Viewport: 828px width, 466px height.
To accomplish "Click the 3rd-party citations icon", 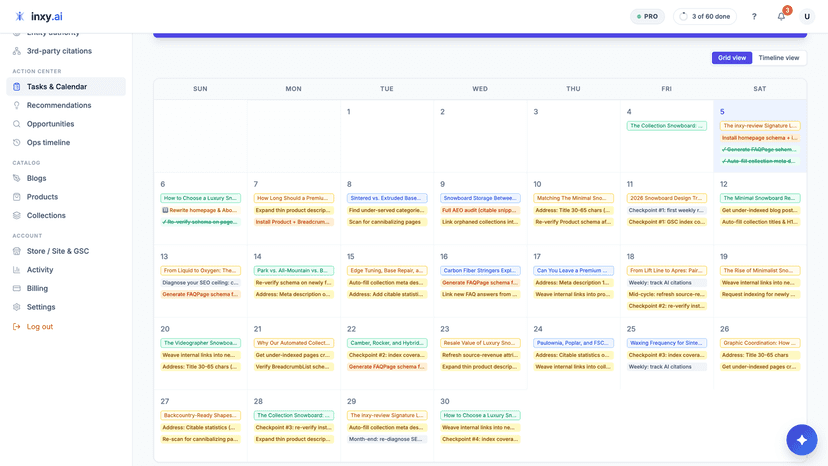I will (x=16, y=51).
